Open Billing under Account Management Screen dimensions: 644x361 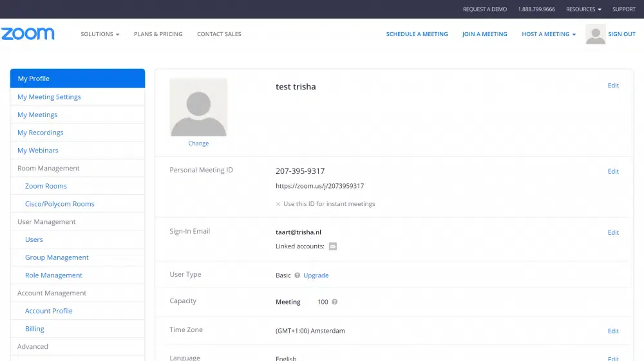click(x=35, y=329)
